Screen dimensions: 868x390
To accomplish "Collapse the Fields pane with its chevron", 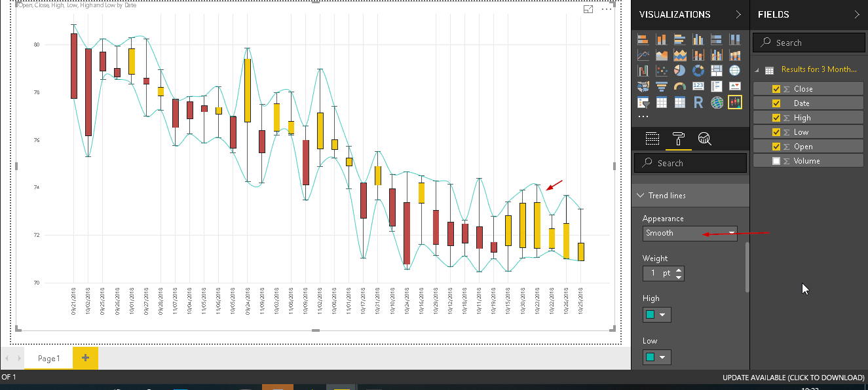I will click(x=857, y=14).
